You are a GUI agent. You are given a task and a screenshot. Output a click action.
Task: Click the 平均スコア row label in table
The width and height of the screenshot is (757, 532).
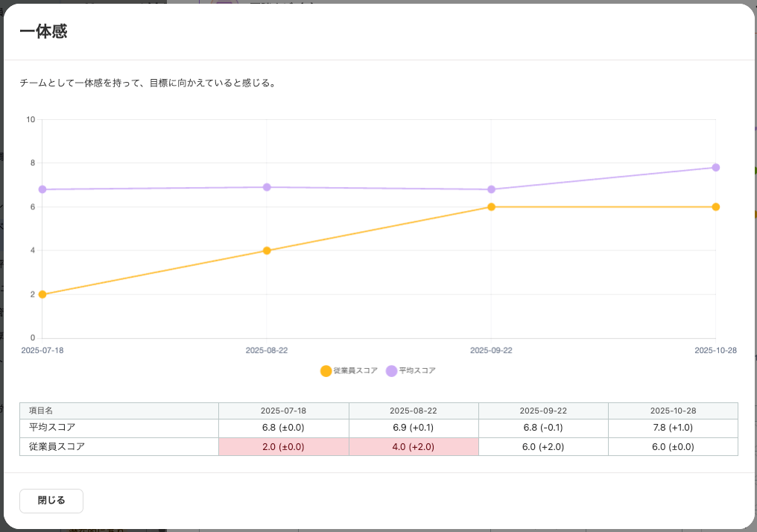tap(52, 427)
